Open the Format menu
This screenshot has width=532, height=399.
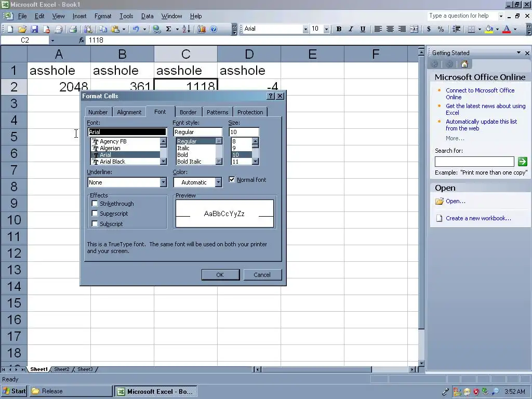pos(103,16)
